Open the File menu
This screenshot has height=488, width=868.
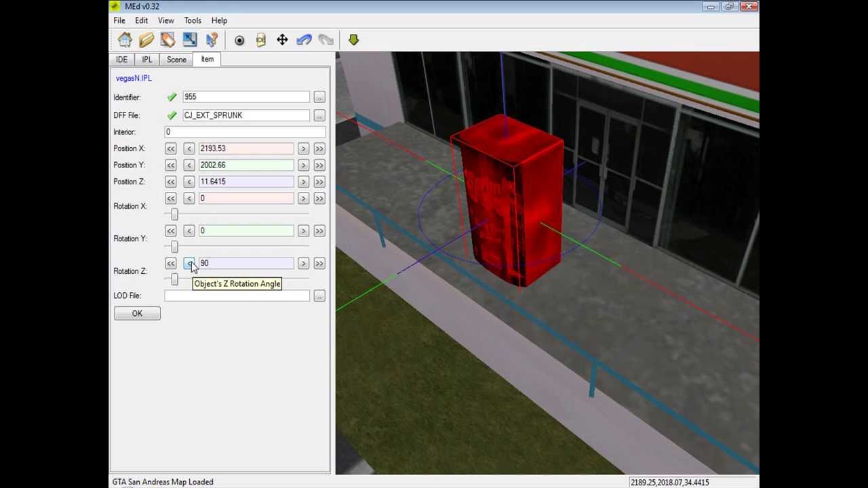pos(119,20)
